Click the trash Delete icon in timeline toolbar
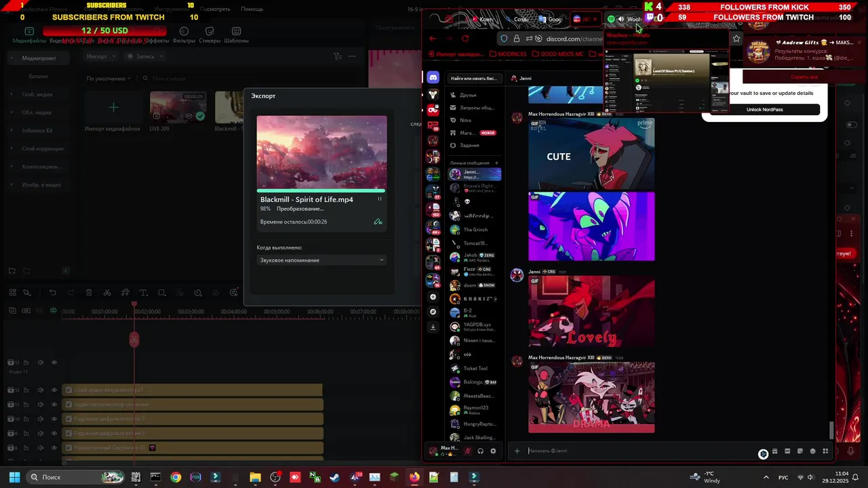Image resolution: width=868 pixels, height=488 pixels. [89, 293]
